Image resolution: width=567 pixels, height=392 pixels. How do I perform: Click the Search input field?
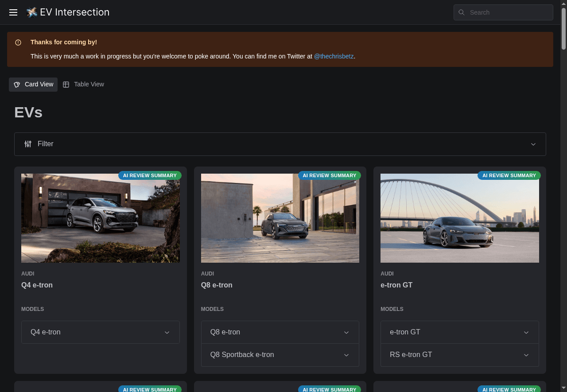point(509,12)
